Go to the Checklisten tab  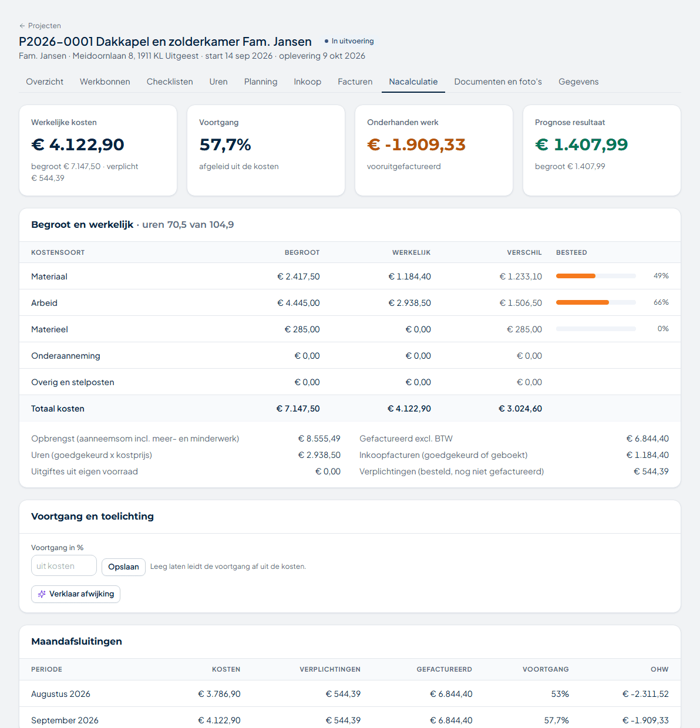[x=170, y=82]
